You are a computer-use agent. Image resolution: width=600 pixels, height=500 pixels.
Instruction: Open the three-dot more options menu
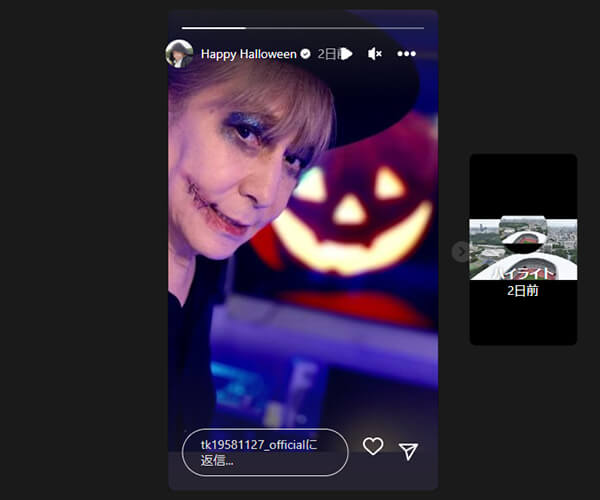click(406, 54)
